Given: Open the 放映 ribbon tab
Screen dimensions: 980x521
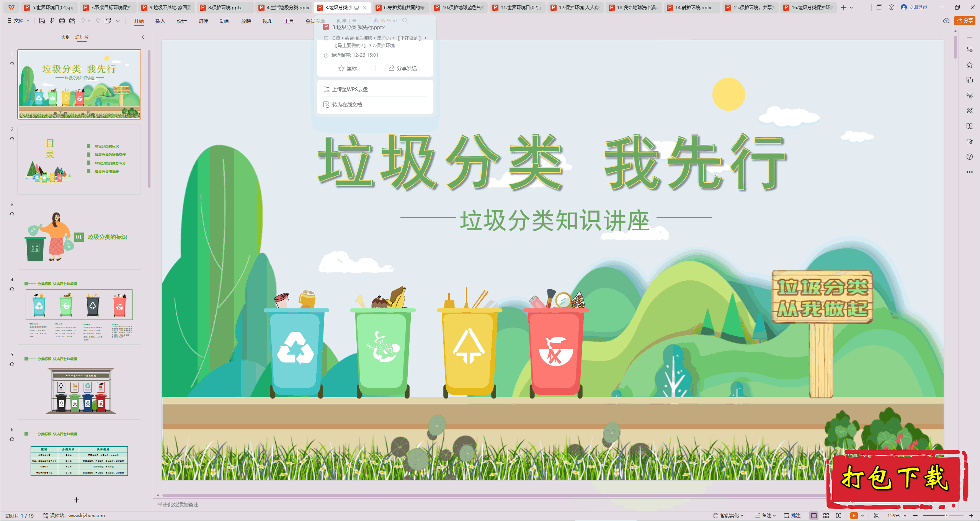Looking at the screenshot, I should (x=246, y=21).
